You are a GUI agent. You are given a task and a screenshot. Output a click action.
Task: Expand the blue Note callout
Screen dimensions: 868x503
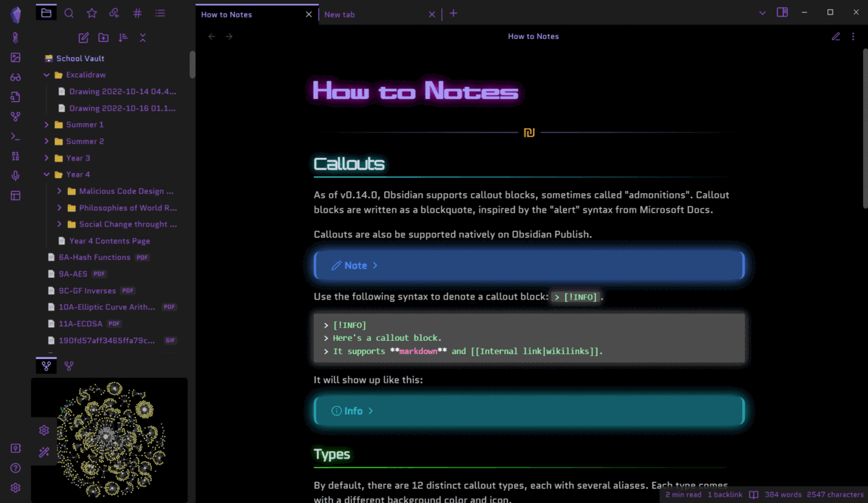point(529,266)
